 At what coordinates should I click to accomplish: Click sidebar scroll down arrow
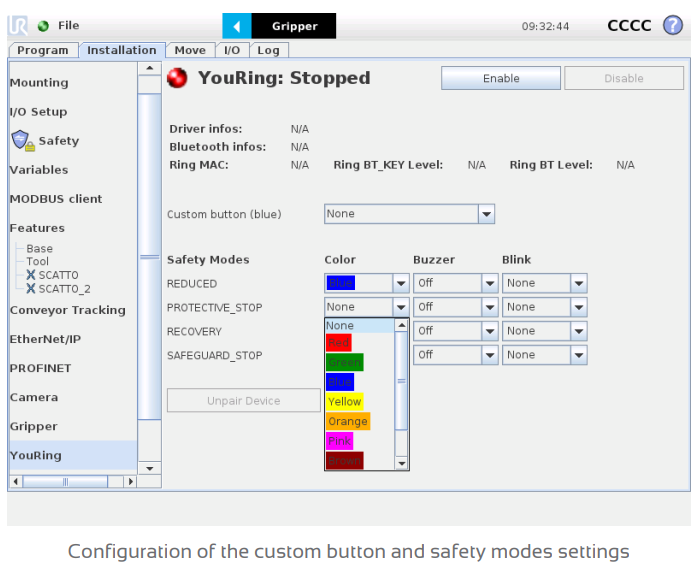pyautogui.click(x=149, y=468)
